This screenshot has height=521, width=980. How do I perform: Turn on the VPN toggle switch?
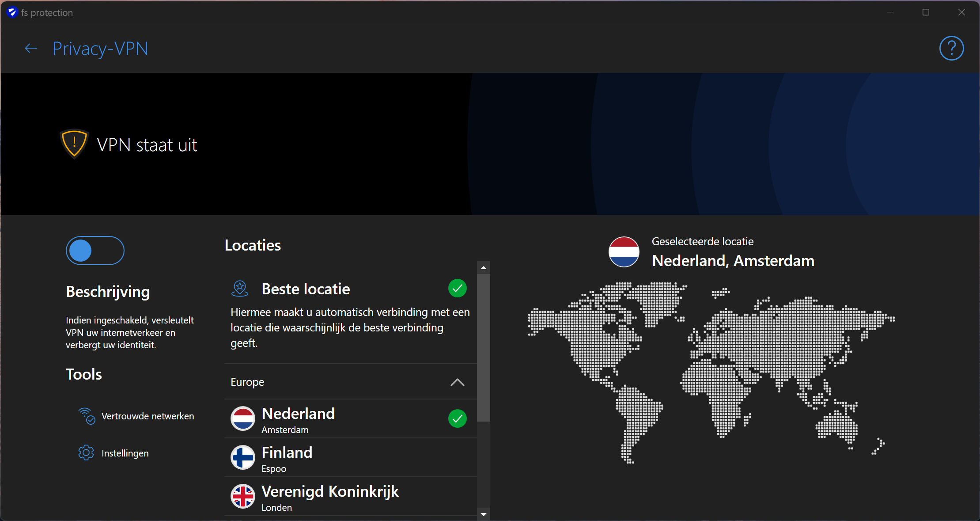(95, 251)
